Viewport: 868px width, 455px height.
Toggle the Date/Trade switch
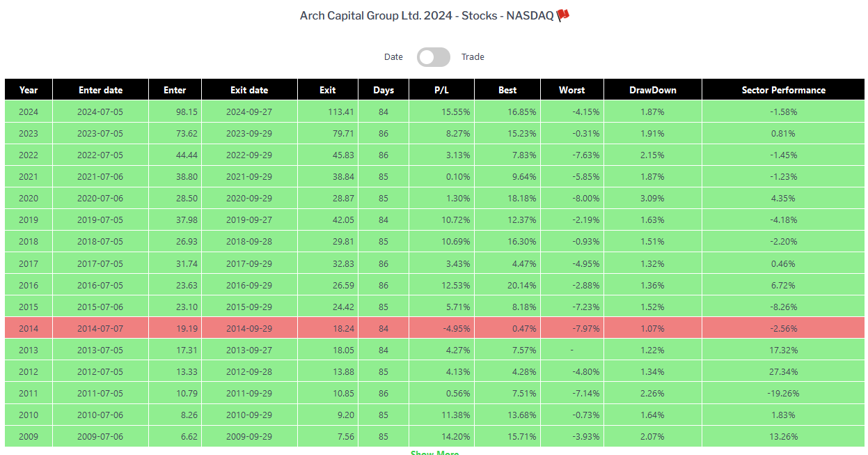[x=434, y=57]
